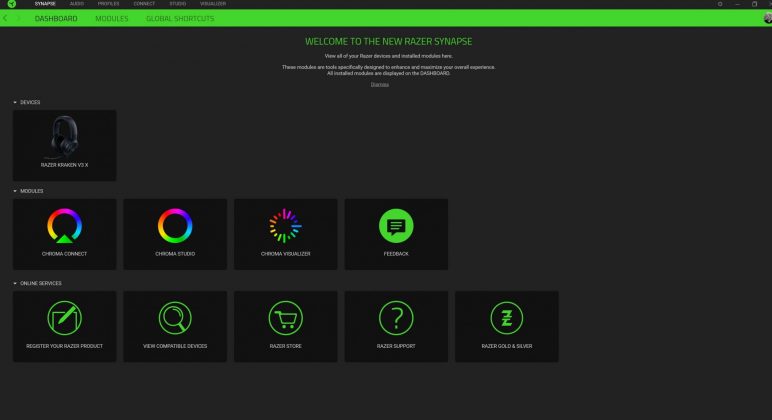Click Register Your Razer Product icon
The width and height of the screenshot is (772, 420).
pyautogui.click(x=64, y=318)
